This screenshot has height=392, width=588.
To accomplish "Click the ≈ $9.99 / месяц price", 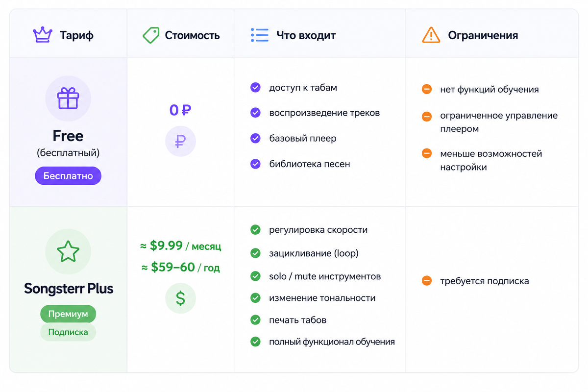I will point(181,245).
